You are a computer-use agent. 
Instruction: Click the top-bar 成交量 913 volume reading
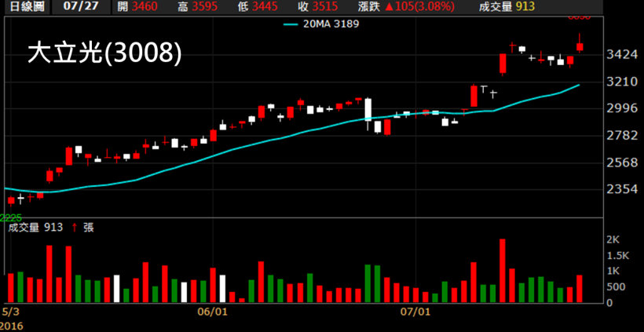(x=507, y=6)
